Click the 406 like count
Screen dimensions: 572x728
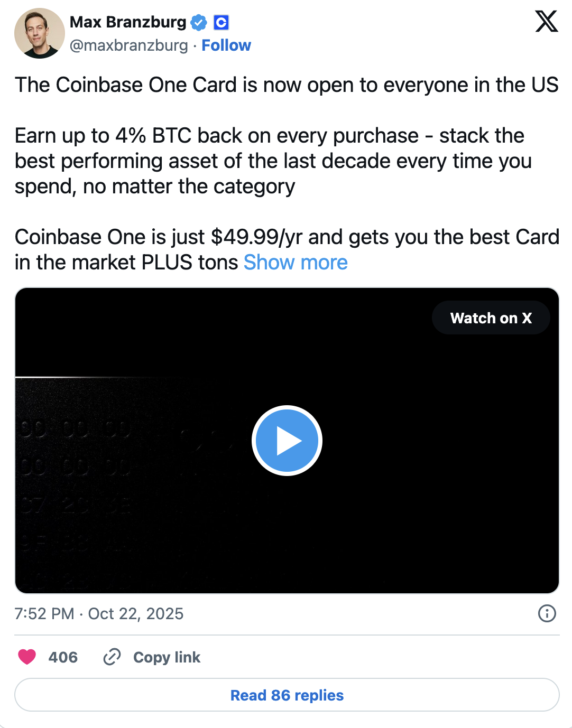tap(62, 657)
